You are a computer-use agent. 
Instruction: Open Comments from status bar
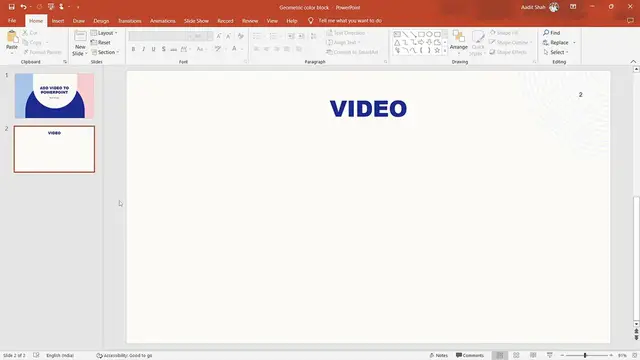[470, 356]
